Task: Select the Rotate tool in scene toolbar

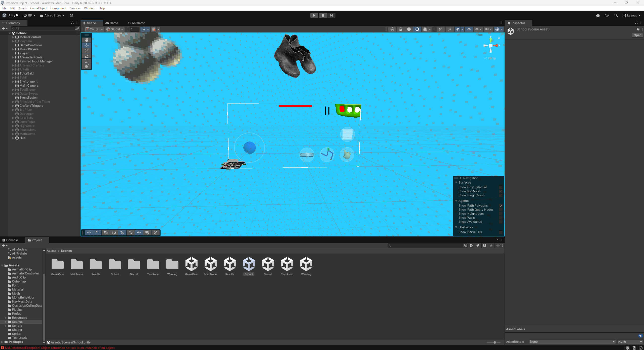Action: 87,51
